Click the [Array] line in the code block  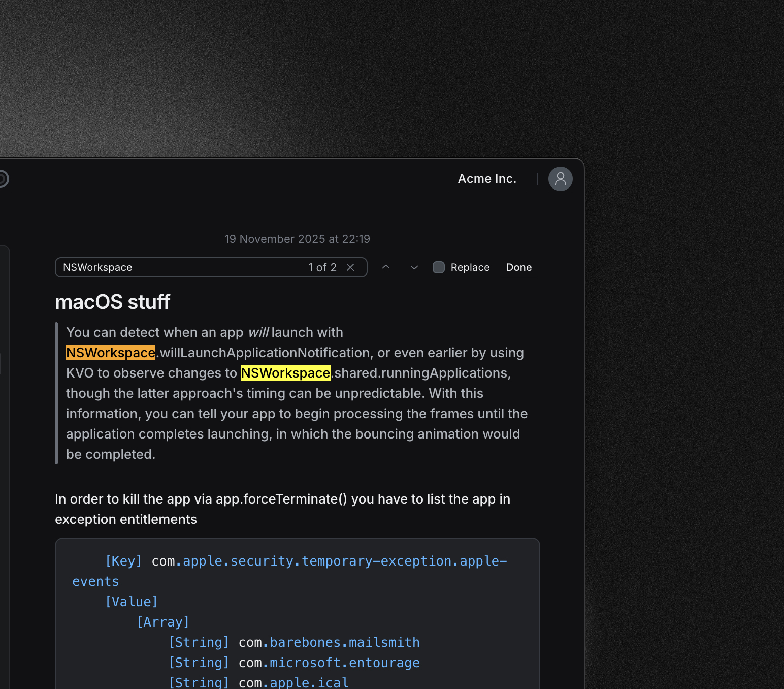click(163, 622)
